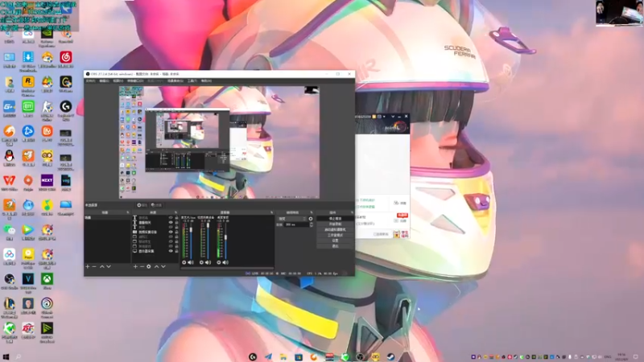Open the View menu in OBS

click(x=118, y=81)
